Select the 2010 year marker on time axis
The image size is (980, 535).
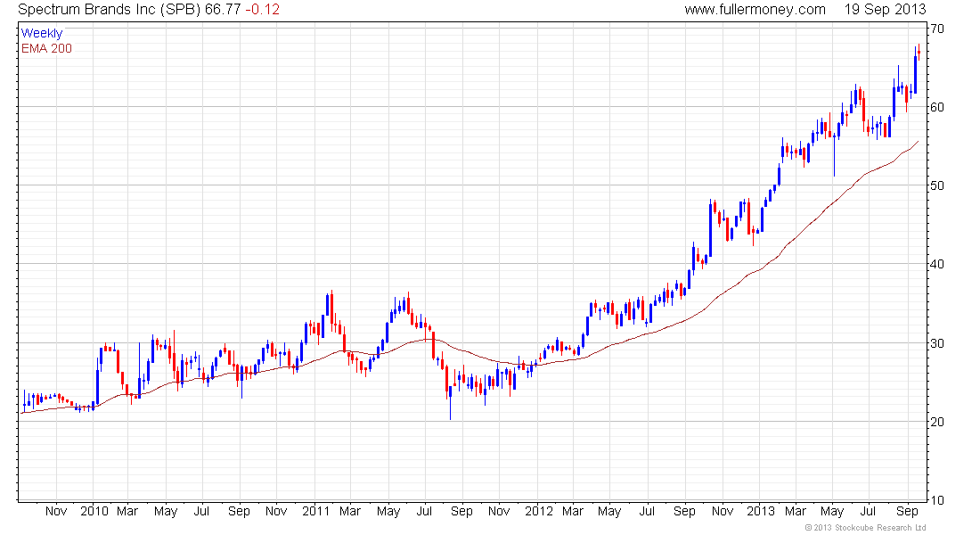coord(94,512)
